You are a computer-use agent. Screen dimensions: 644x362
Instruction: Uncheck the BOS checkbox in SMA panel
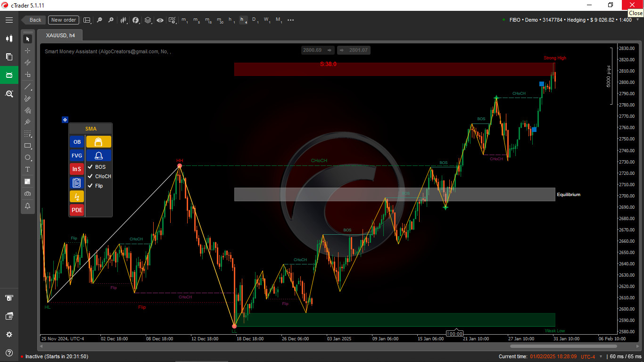coord(91,167)
